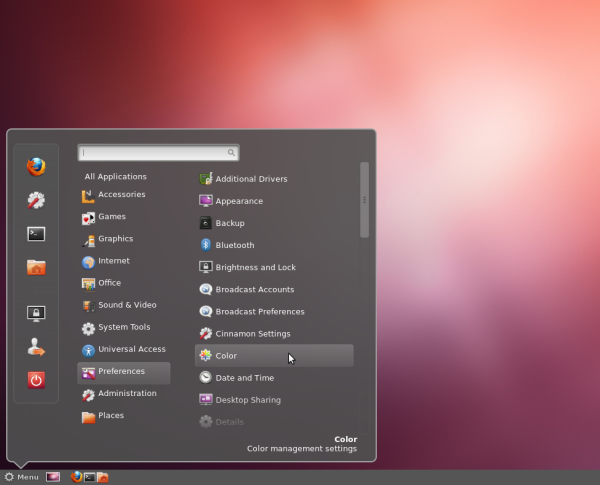Click the applications list scrollbar handle
600x485 pixels.
coord(364,200)
